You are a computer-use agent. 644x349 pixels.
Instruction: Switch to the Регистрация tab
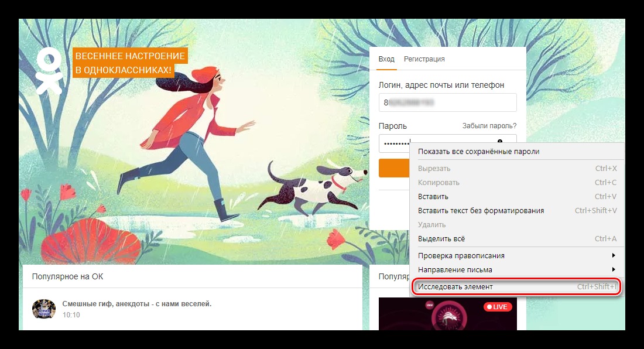coord(424,59)
